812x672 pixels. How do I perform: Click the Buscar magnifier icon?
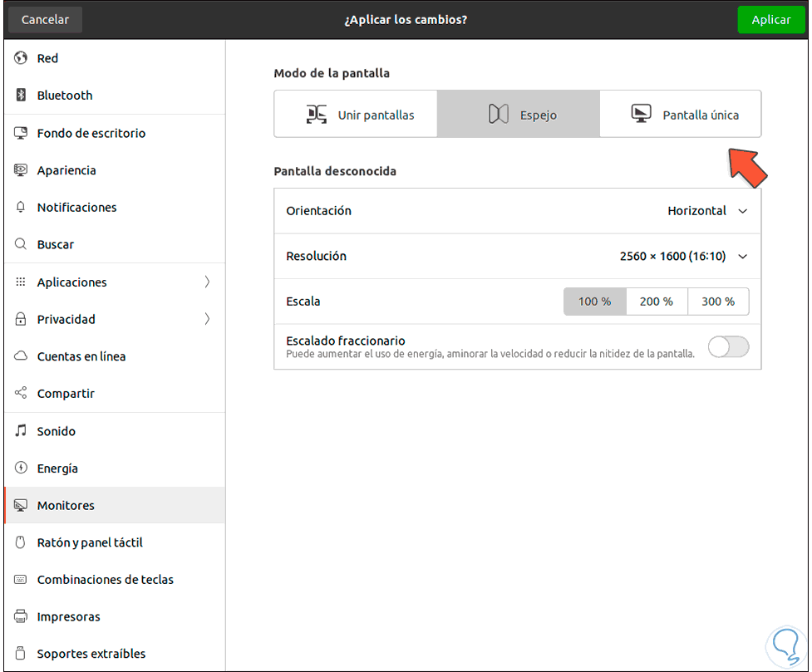[x=21, y=244]
